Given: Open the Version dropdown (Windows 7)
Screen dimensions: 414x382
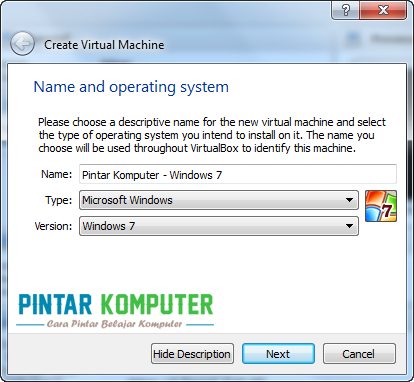Looking at the screenshot, I should coord(219,226).
